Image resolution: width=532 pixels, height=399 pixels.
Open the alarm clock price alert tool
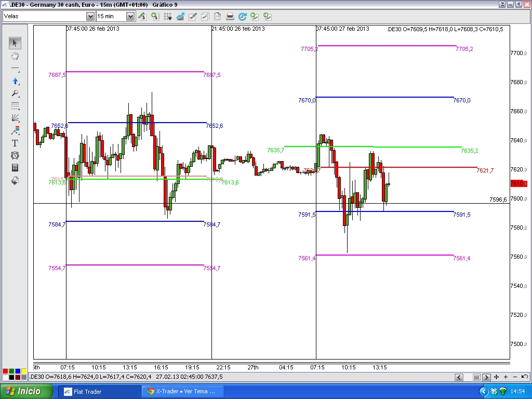pos(15,155)
